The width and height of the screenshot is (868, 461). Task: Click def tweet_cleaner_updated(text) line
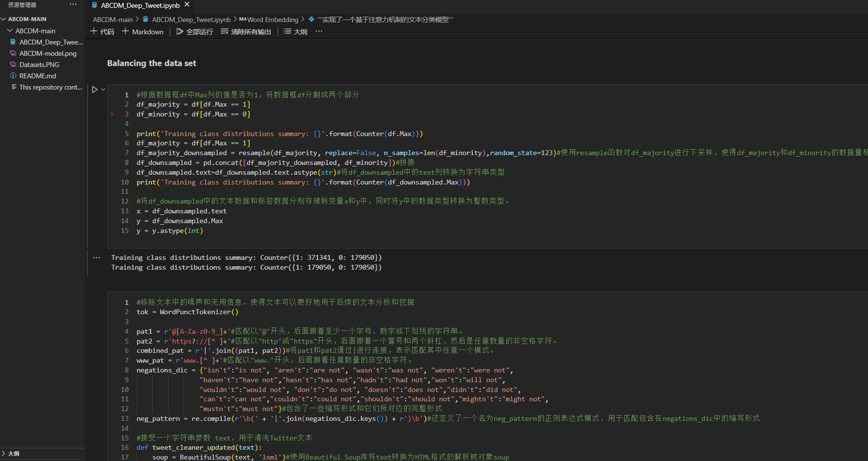click(199, 447)
